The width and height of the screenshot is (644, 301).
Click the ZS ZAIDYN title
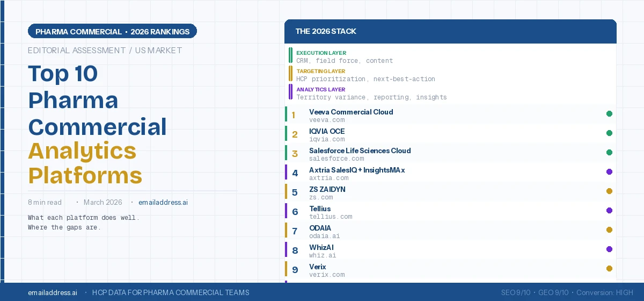pyautogui.click(x=327, y=190)
